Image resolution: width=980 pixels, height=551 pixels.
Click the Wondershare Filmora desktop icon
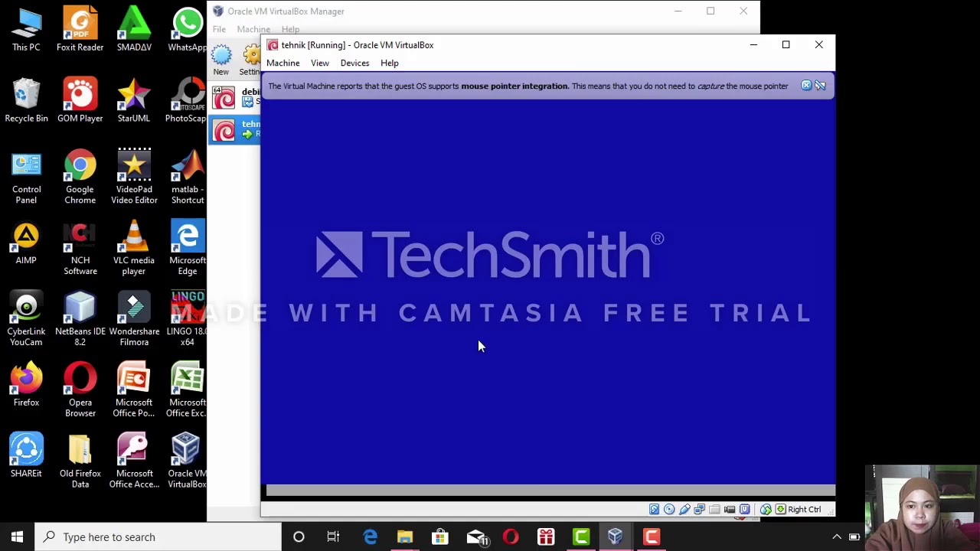pyautogui.click(x=134, y=319)
